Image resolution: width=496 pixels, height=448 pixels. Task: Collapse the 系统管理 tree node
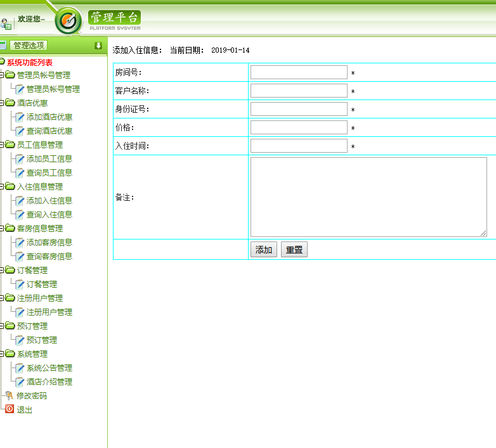tap(1, 354)
